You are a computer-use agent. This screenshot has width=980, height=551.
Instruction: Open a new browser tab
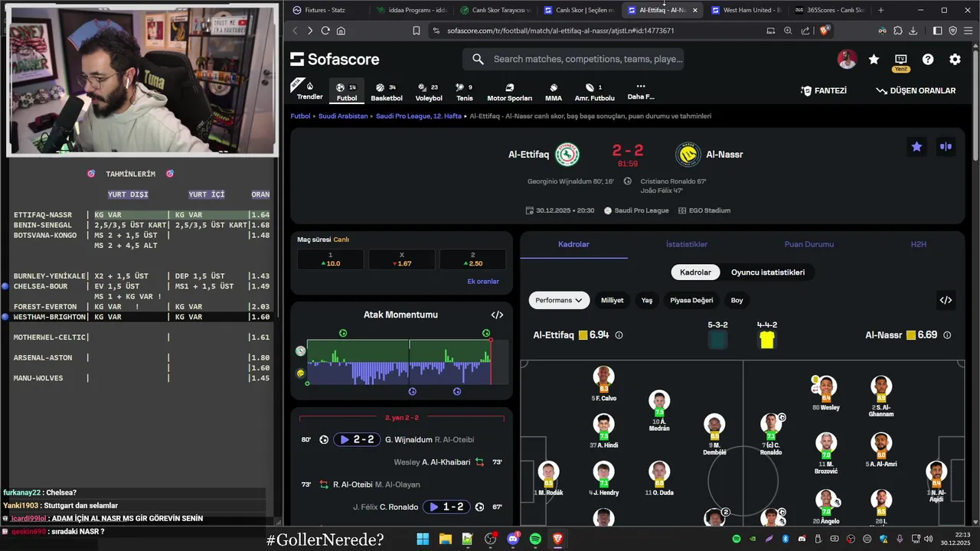tap(880, 10)
